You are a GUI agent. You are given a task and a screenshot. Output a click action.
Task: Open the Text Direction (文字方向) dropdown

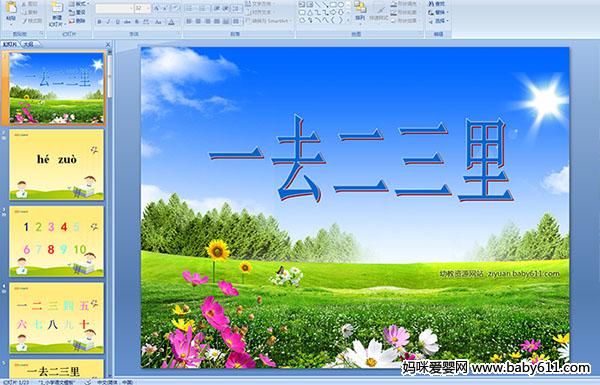pyautogui.click(x=261, y=3)
